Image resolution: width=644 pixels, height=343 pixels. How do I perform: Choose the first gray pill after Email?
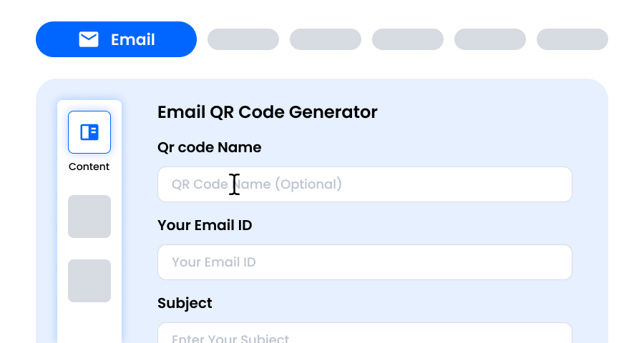tap(243, 39)
